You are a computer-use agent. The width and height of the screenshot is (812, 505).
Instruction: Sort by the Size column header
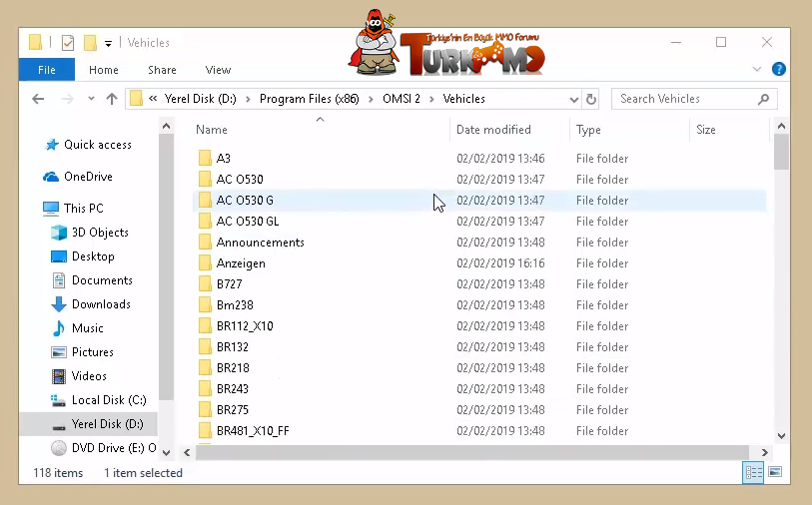pyautogui.click(x=706, y=130)
